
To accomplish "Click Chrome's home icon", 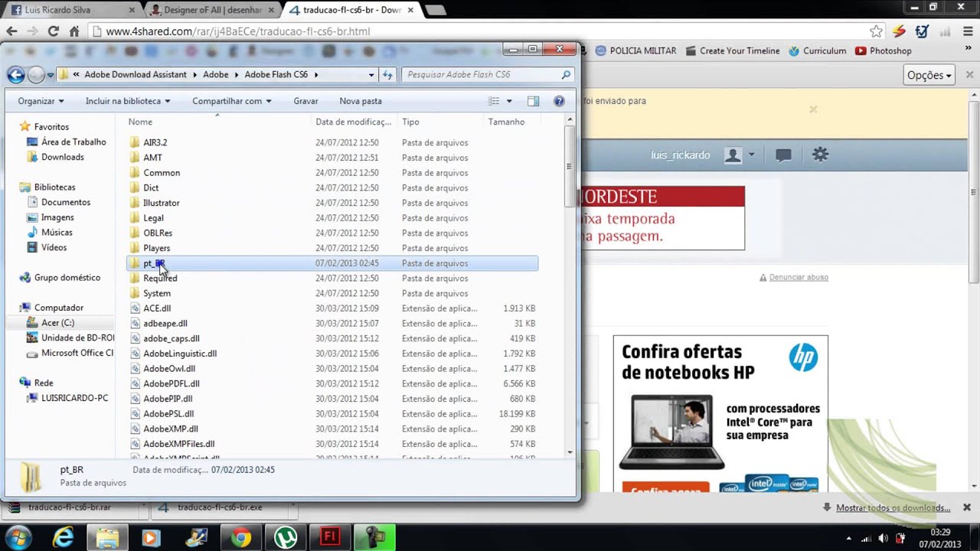I will pos(74,31).
